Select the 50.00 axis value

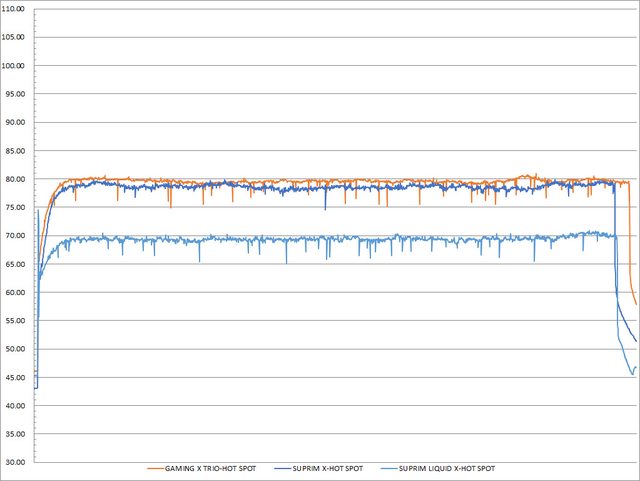point(17,350)
